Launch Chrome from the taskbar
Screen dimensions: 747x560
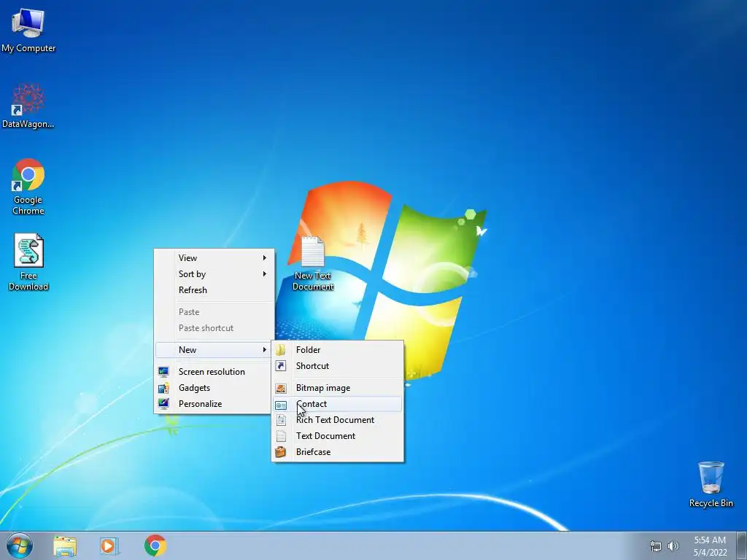pos(155,545)
